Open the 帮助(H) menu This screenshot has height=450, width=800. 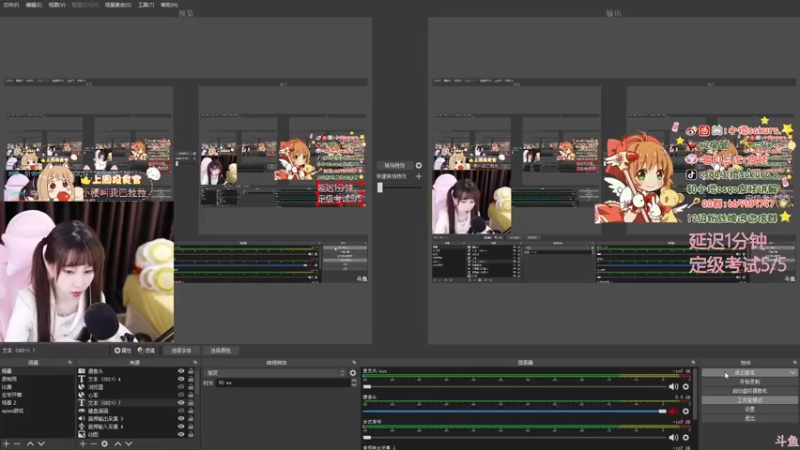[169, 5]
